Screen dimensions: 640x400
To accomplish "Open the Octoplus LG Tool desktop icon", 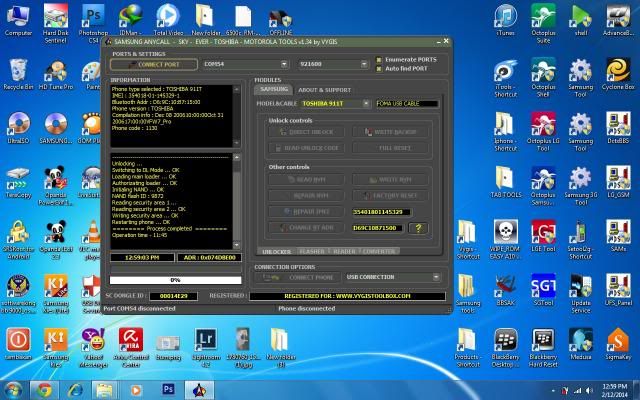I will pyautogui.click(x=543, y=131).
